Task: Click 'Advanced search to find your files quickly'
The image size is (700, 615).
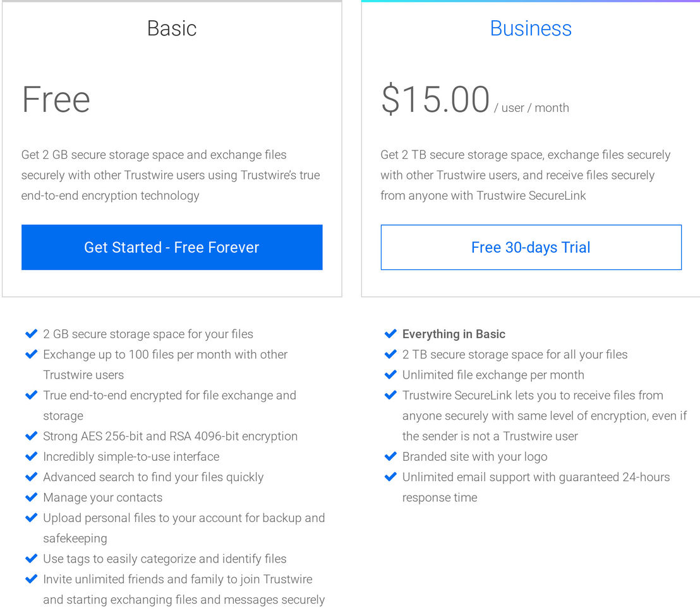Action: pos(153,477)
